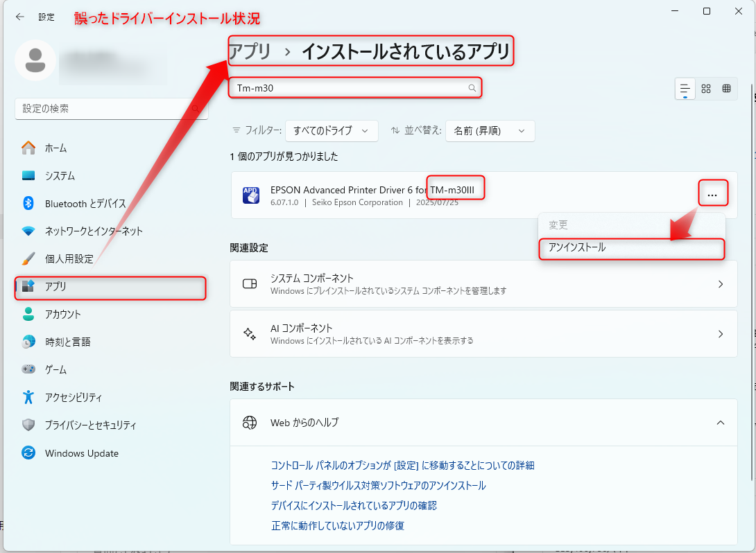This screenshot has height=553, width=756.
Task: Open the 名前 (昇順) sort dropdown
Action: click(x=490, y=130)
